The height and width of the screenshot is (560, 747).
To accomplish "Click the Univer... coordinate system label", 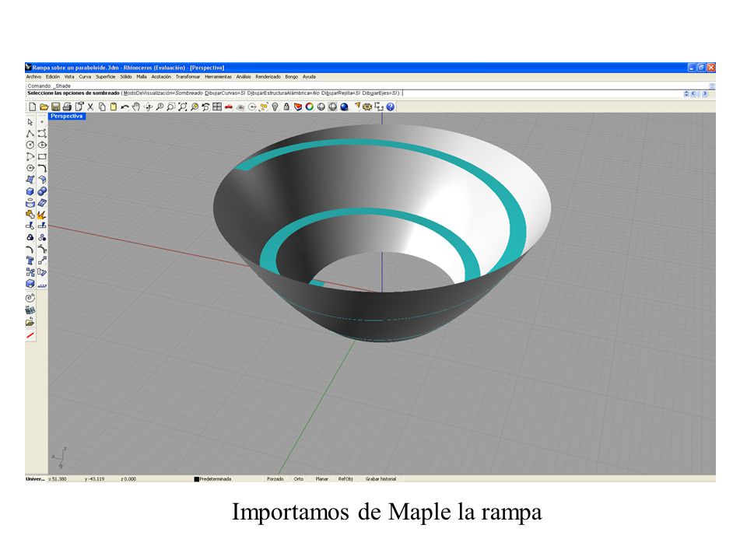I will 35,479.
